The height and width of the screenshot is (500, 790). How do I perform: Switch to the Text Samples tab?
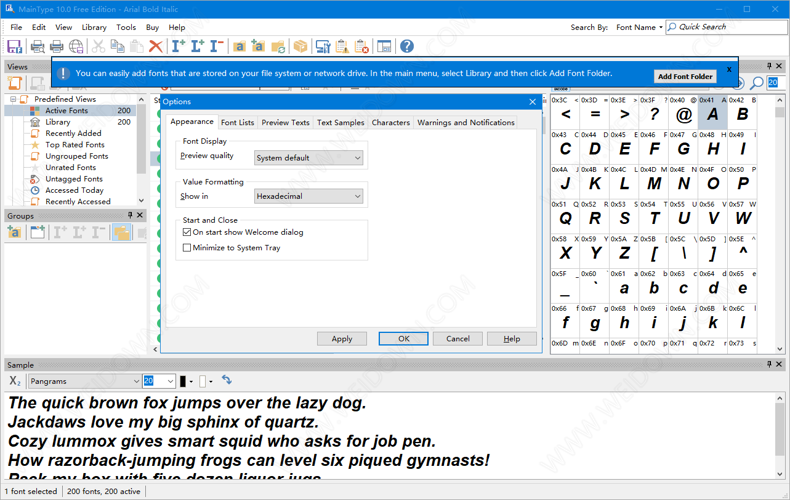(x=341, y=122)
